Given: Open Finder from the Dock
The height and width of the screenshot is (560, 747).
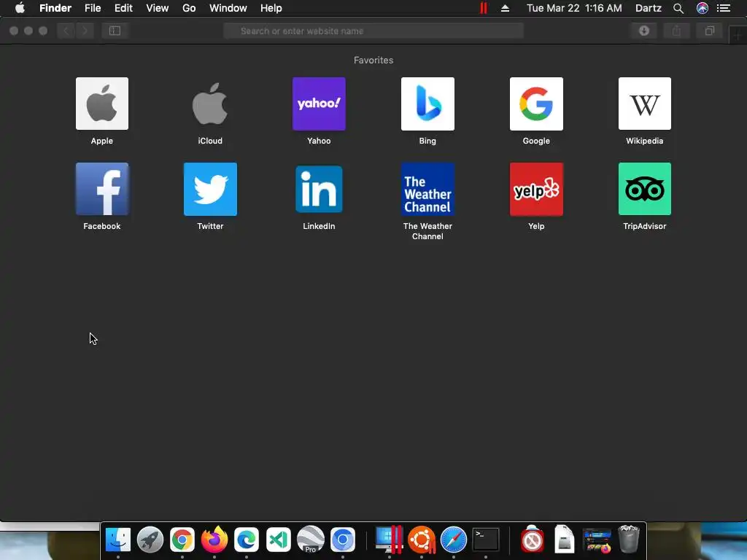Looking at the screenshot, I should tap(117, 540).
